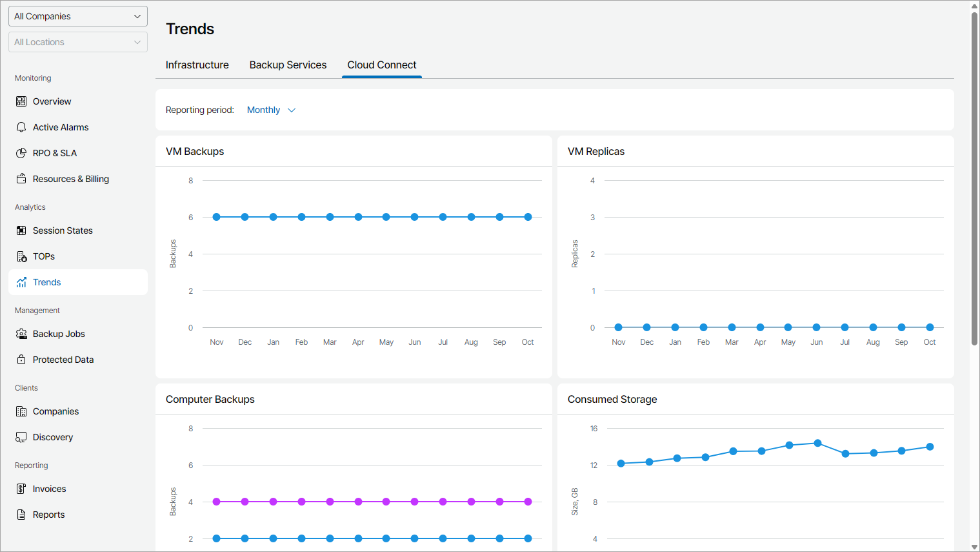Click the RPO & SLA pie icon
This screenshot has width=980, height=552.
point(21,153)
